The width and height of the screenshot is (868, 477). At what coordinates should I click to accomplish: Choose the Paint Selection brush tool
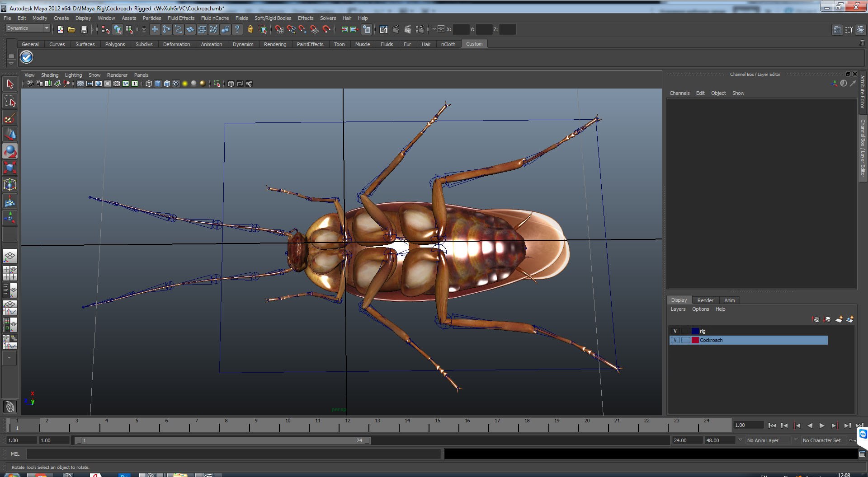[10, 118]
